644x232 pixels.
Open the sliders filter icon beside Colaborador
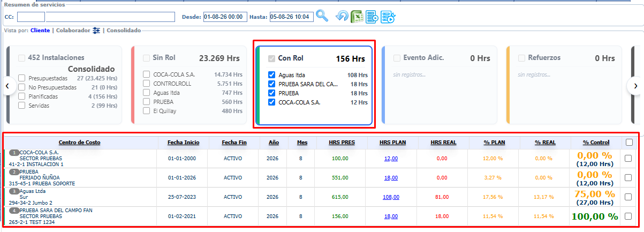coord(96,31)
